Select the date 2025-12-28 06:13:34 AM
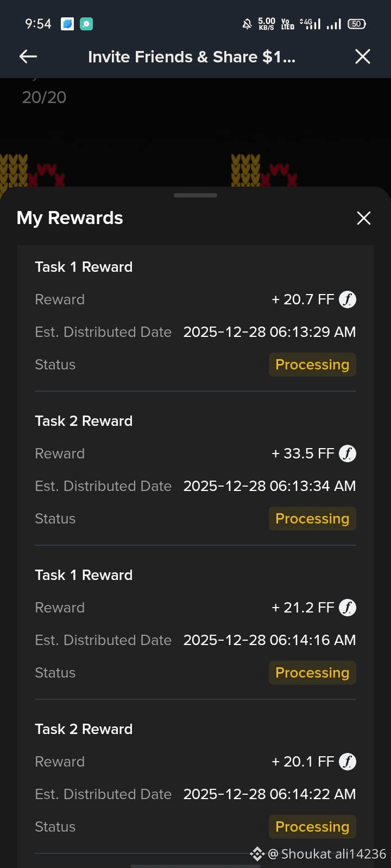 click(269, 486)
